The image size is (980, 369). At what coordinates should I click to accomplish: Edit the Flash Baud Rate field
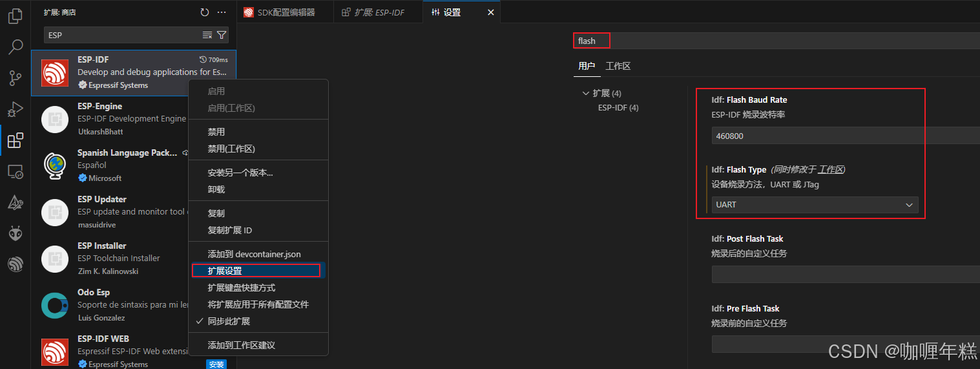846,136
